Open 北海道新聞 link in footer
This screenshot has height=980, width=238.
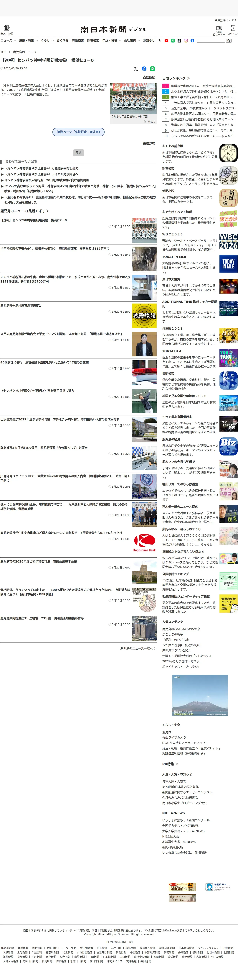tap(7, 948)
